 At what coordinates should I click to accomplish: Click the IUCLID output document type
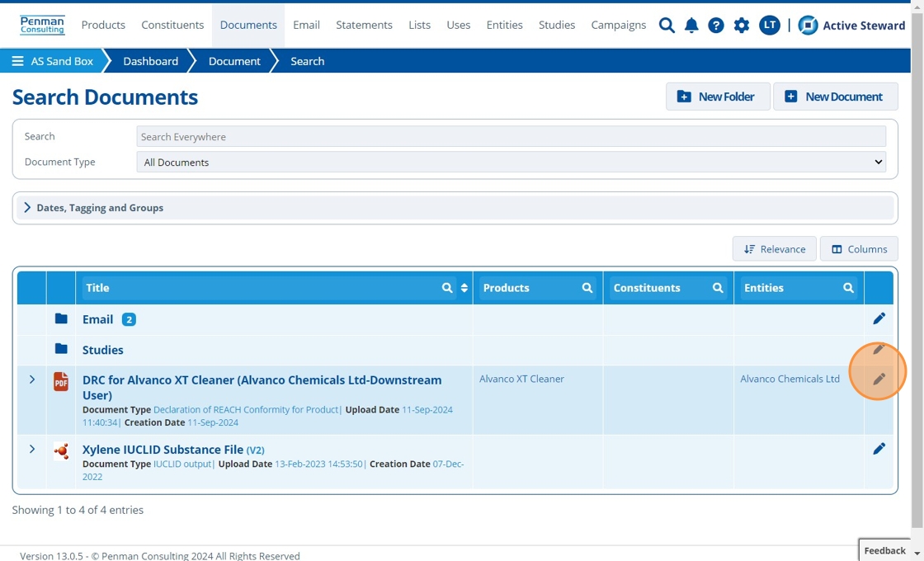pyautogui.click(x=182, y=464)
